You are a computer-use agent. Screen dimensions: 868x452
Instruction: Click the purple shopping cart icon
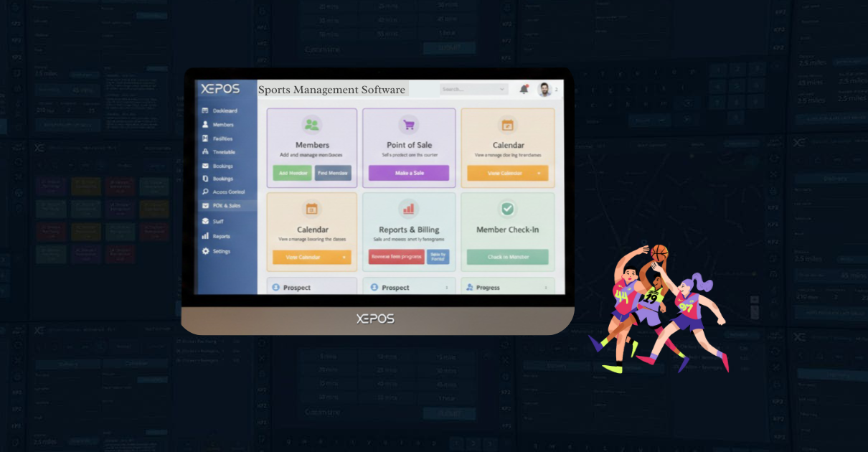coord(409,125)
